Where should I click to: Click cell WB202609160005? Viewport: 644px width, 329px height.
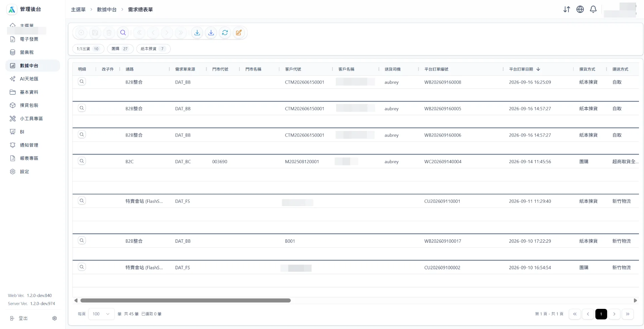tap(442, 109)
